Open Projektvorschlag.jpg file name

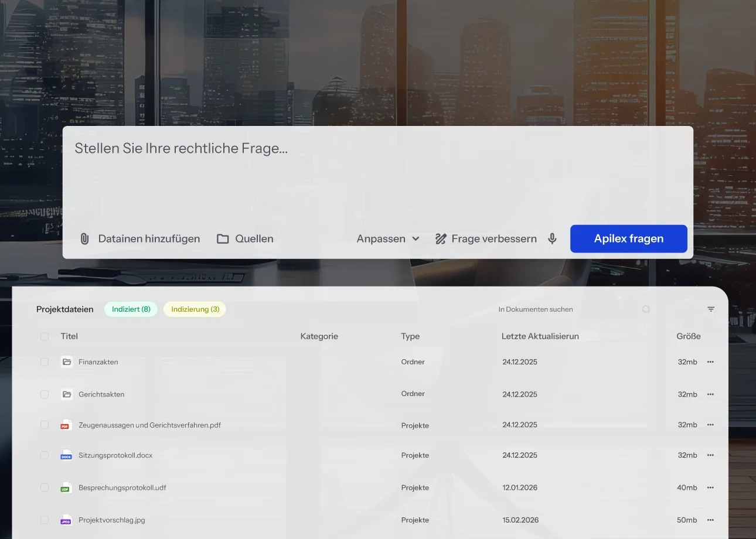(112, 520)
